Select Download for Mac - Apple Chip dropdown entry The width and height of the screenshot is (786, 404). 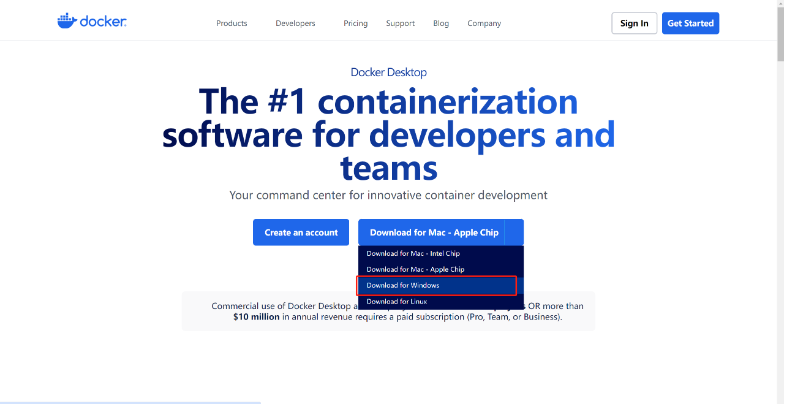(x=441, y=269)
